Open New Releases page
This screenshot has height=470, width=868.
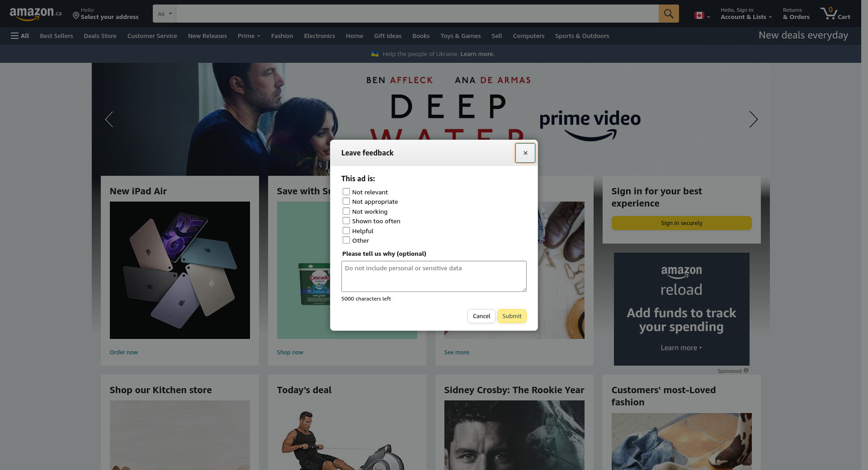coord(208,36)
